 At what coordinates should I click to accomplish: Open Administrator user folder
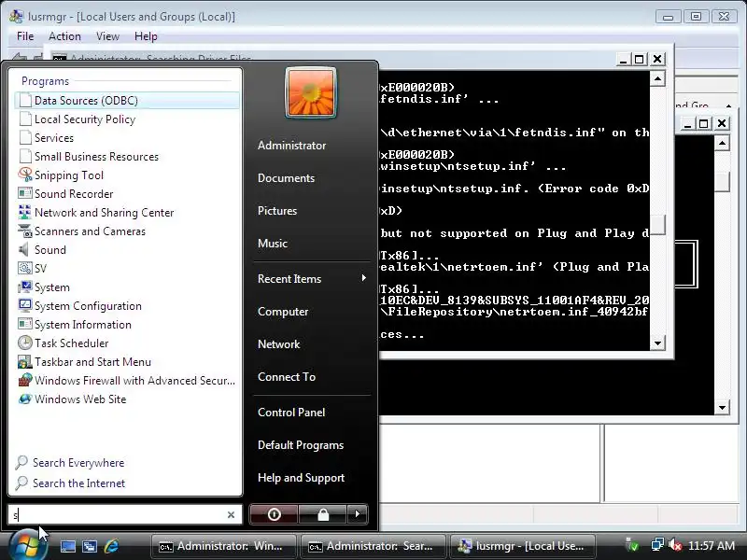[x=291, y=146]
